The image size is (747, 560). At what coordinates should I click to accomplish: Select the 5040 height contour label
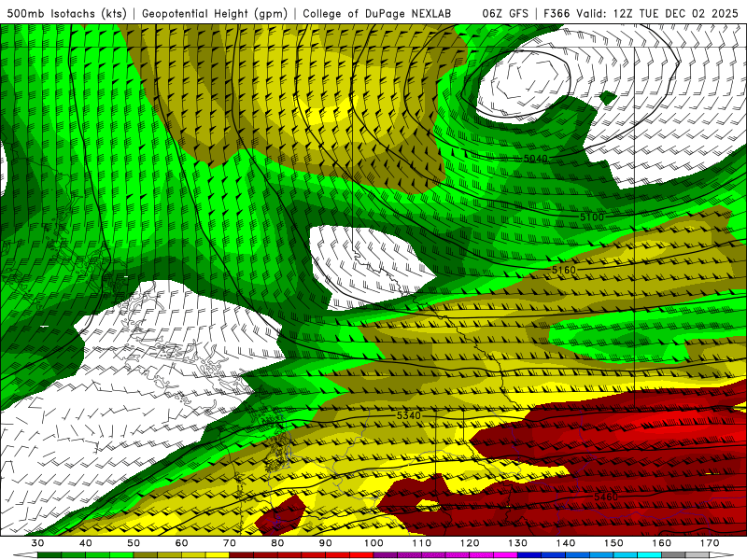click(x=535, y=158)
